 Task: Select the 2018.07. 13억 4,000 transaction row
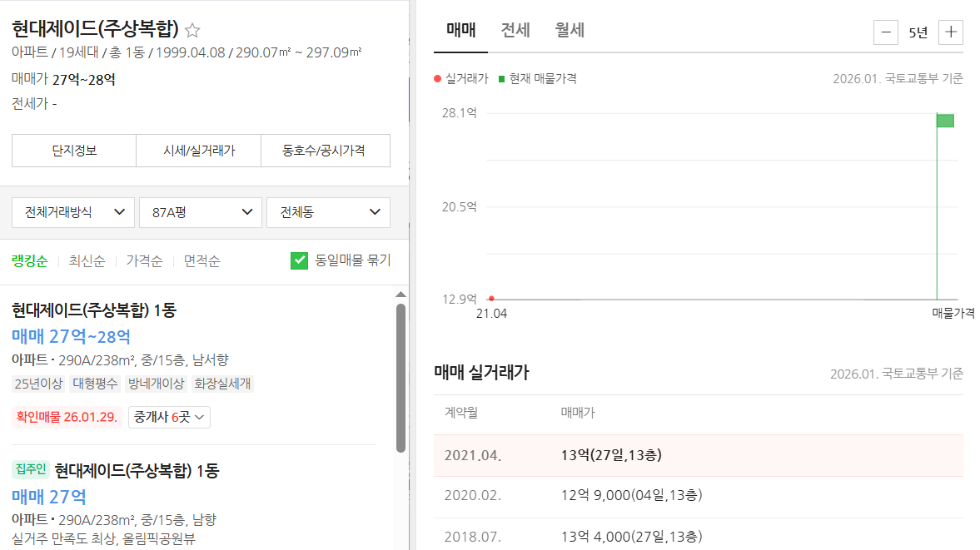click(698, 536)
